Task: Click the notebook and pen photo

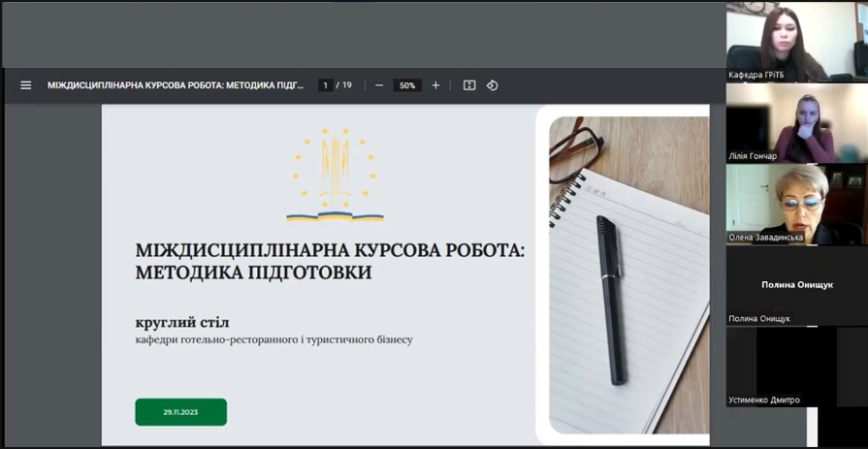Action: (x=628, y=274)
